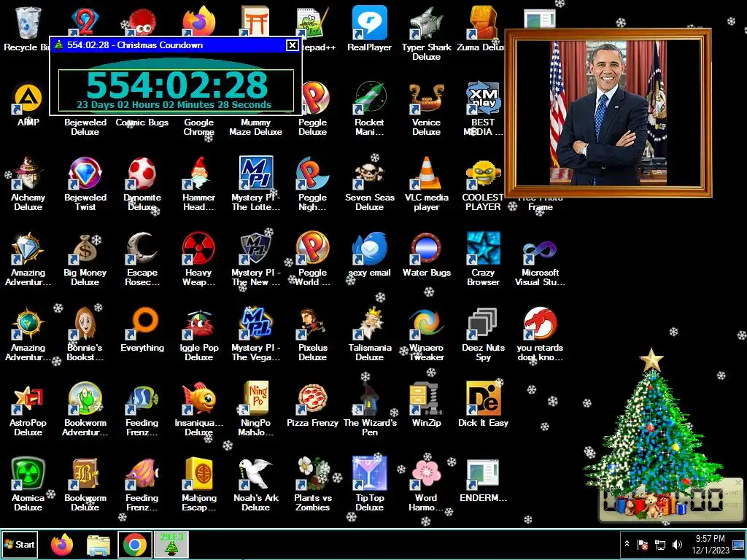The image size is (747, 560).
Task: Select Mummy Maze Deluxe icon
Action: pyautogui.click(x=256, y=127)
